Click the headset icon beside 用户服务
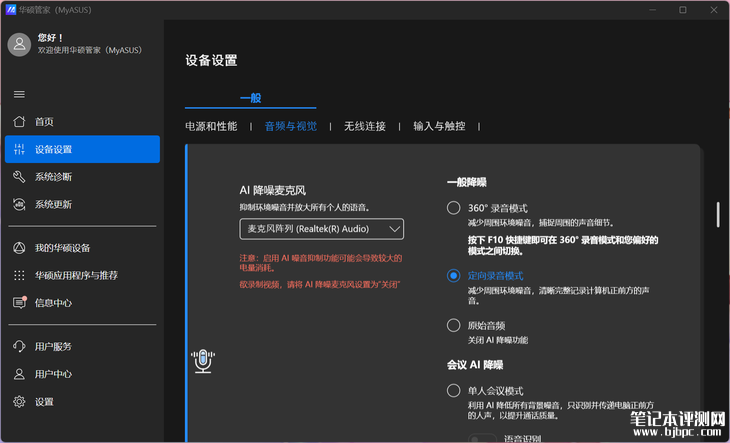 19,346
